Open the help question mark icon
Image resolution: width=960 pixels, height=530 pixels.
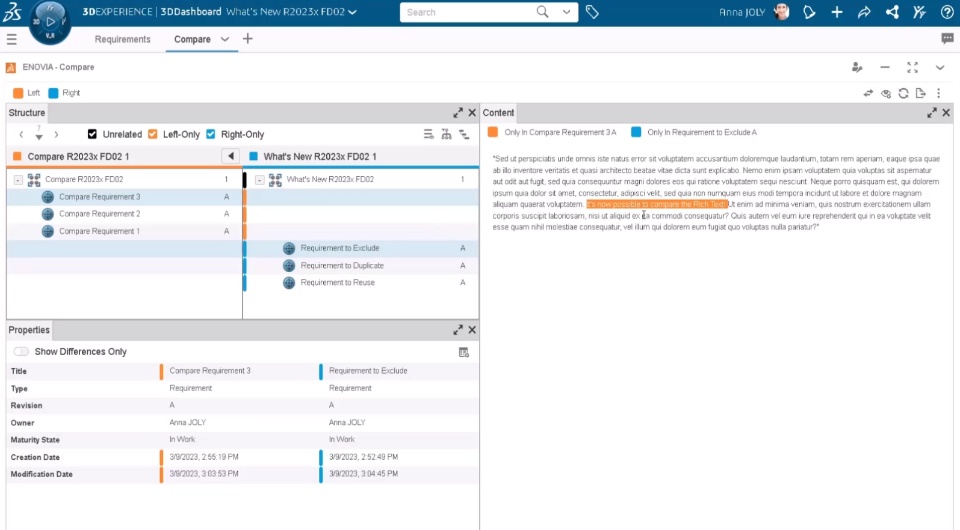pos(947,12)
